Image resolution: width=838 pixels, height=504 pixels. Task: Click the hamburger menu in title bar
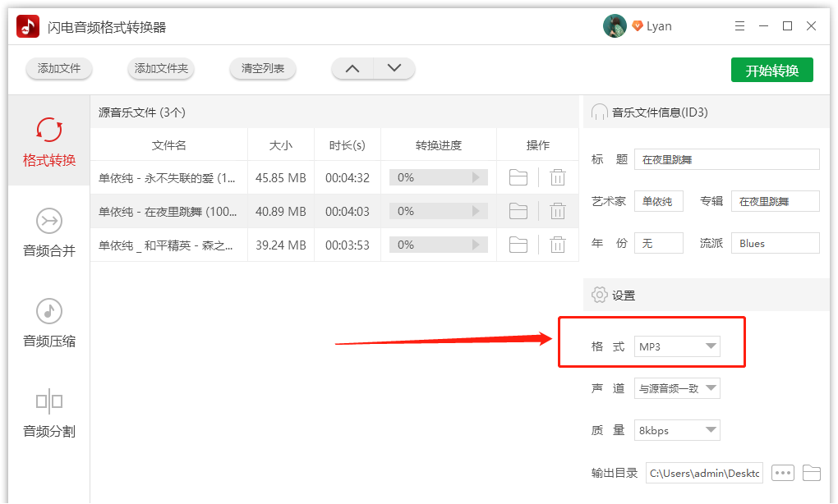(739, 25)
